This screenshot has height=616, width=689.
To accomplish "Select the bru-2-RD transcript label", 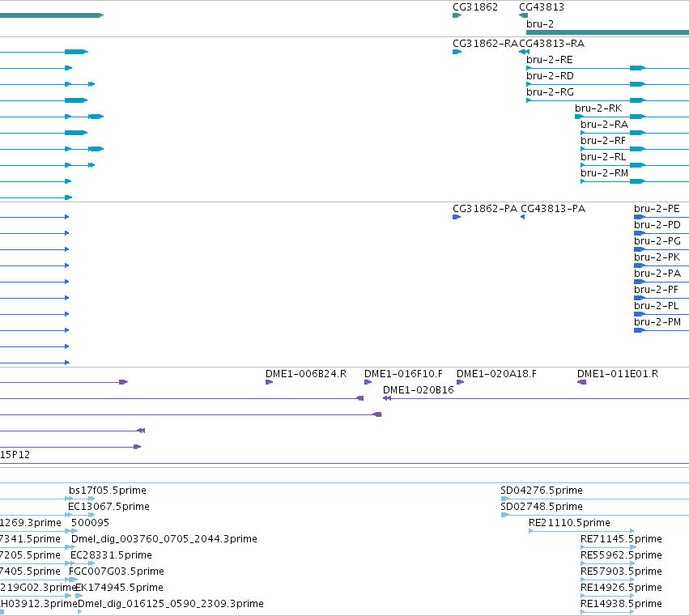I will (550, 76).
